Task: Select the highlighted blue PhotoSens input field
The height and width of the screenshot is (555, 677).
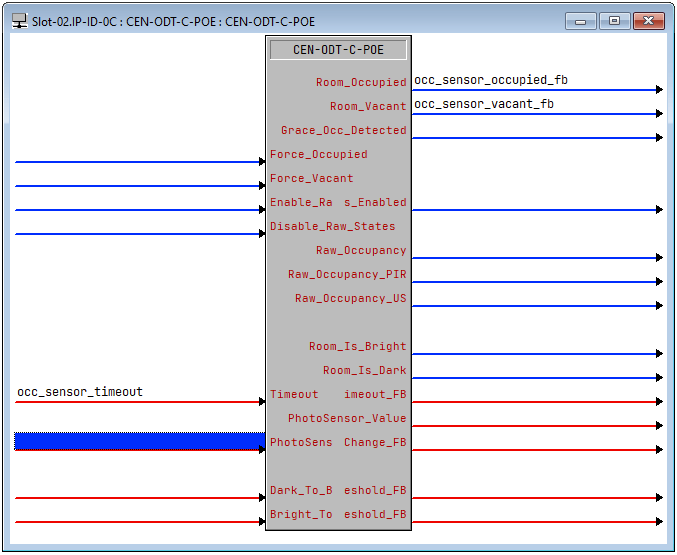Action: pyautogui.click(x=139, y=441)
